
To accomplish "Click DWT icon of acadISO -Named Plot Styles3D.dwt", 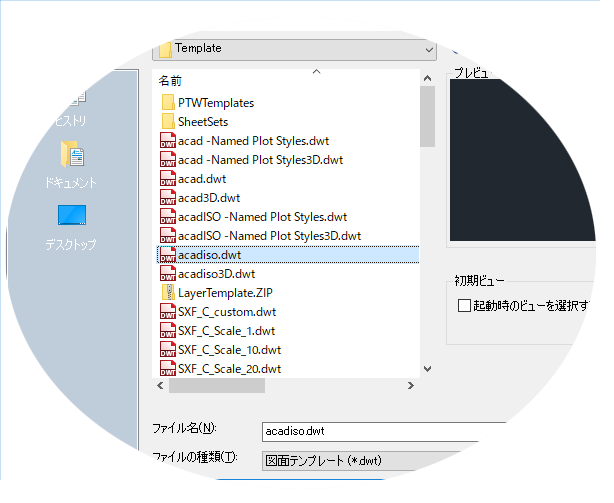I will coord(168,236).
